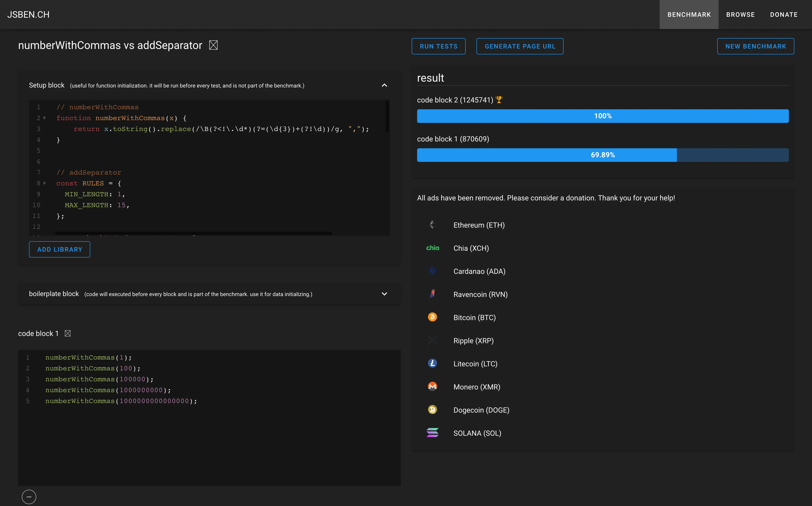Click the Chia (XCH) logo icon
The height and width of the screenshot is (506, 812).
(432, 248)
